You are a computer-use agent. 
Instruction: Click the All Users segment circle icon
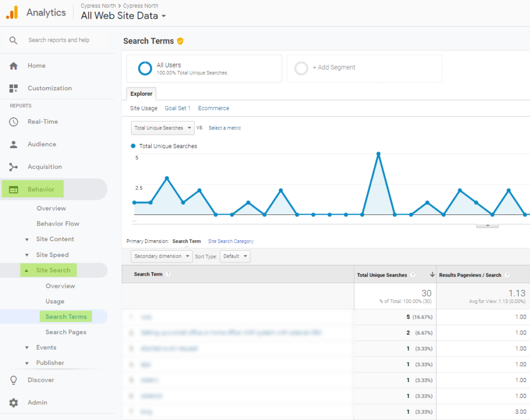(145, 68)
